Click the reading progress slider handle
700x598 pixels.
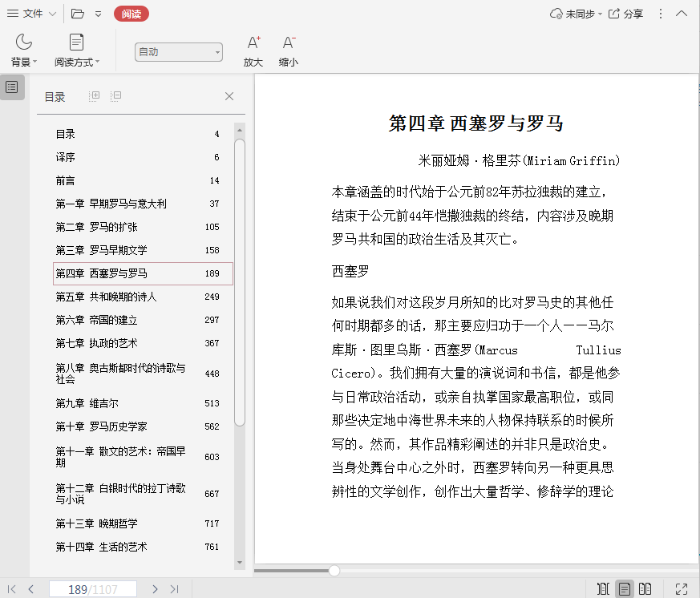(334, 571)
